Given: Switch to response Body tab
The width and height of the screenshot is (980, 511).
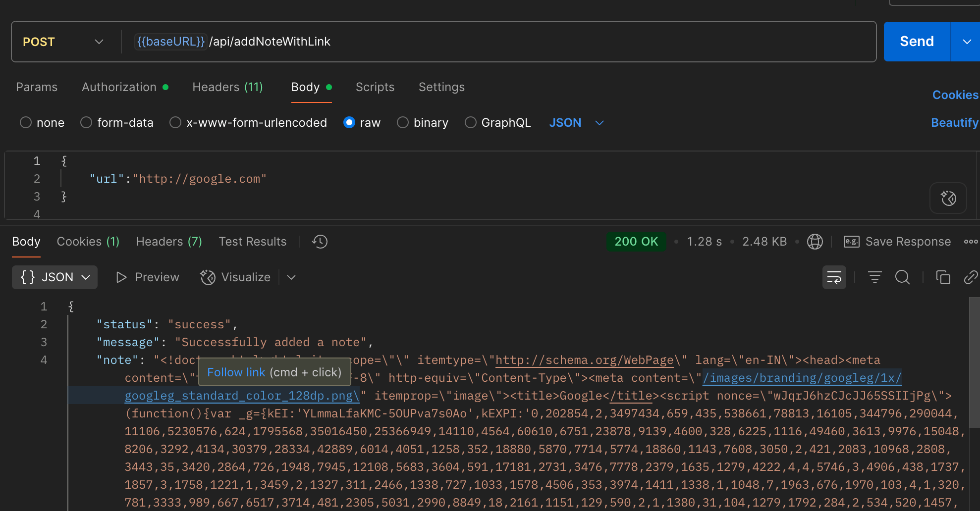Looking at the screenshot, I should pos(26,242).
